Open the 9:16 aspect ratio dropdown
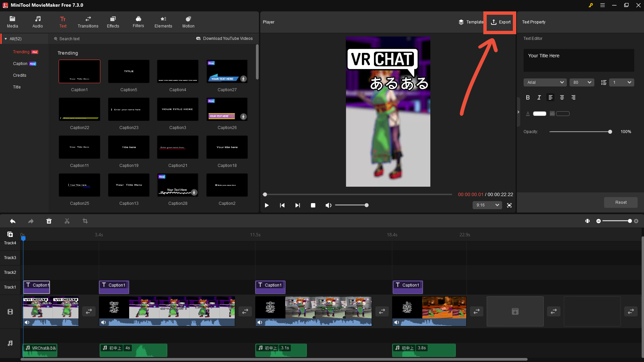Viewport: 644px width, 362px height. (487, 205)
